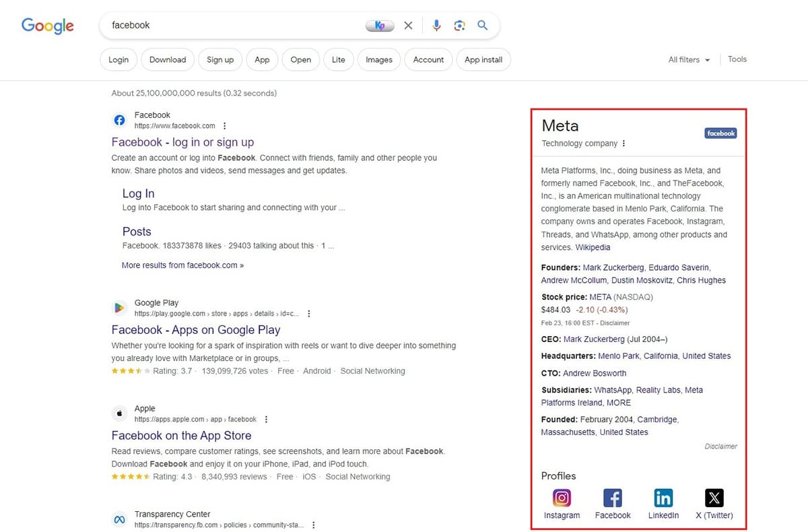Open Meta's Facebook profile icon

(x=613, y=498)
